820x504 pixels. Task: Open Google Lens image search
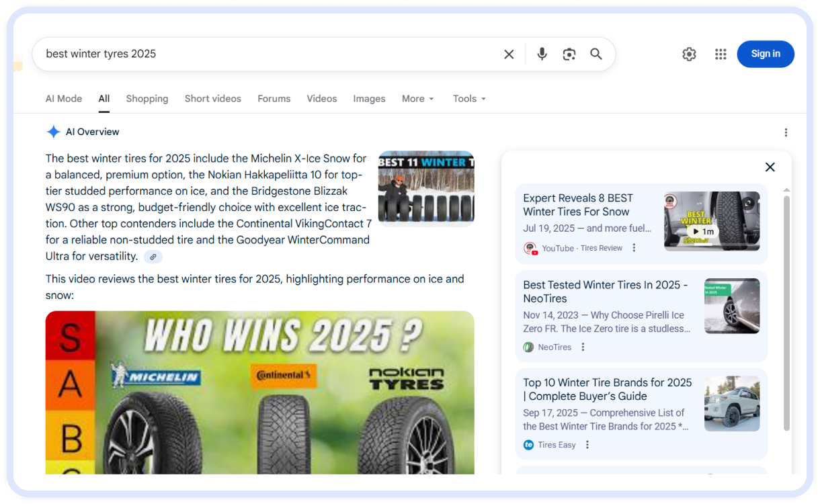click(569, 54)
